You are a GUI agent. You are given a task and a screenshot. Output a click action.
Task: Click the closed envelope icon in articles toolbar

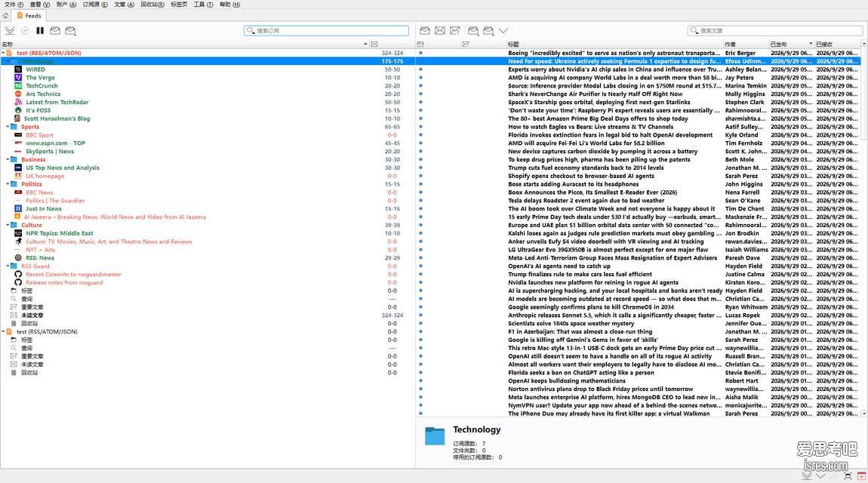(x=439, y=30)
